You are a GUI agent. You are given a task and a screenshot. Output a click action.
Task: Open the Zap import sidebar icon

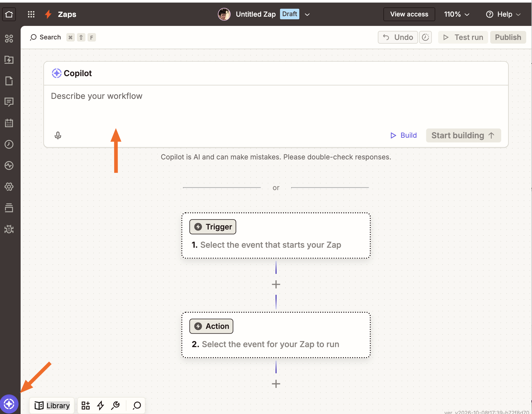(x=9, y=60)
